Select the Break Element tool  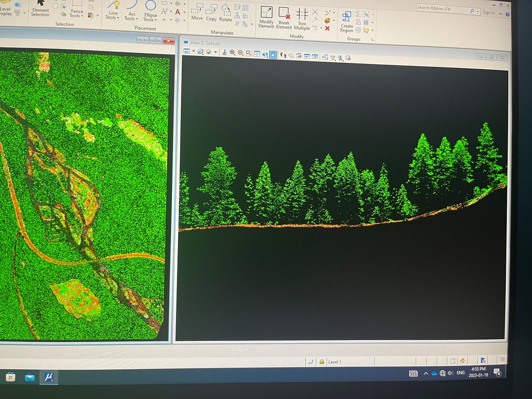pyautogui.click(x=284, y=18)
